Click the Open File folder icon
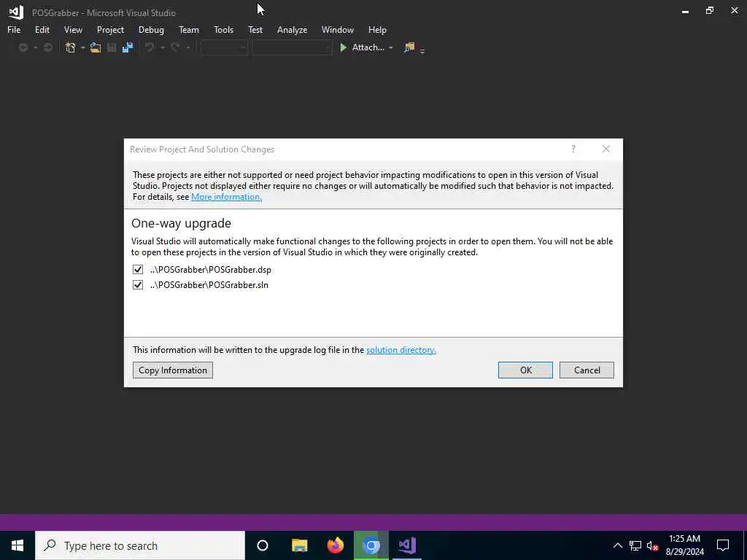Viewport: 747px width, 560px height. point(96,47)
